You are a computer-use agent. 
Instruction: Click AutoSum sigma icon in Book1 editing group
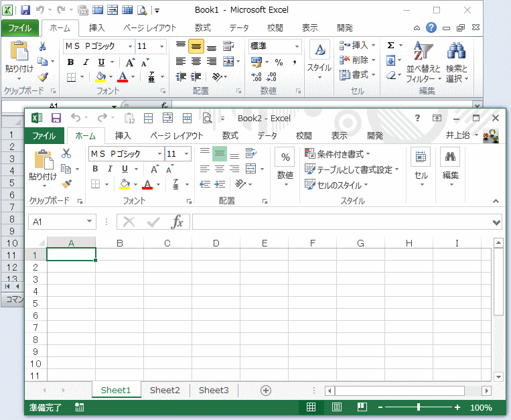coord(390,46)
